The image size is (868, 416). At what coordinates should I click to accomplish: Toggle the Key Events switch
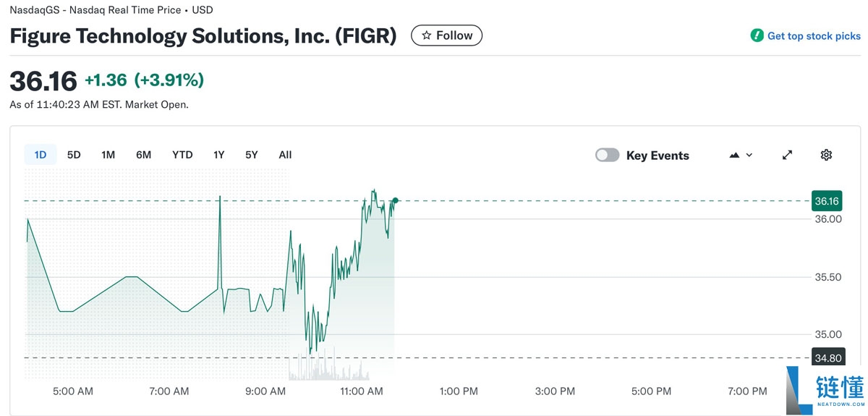pos(607,155)
